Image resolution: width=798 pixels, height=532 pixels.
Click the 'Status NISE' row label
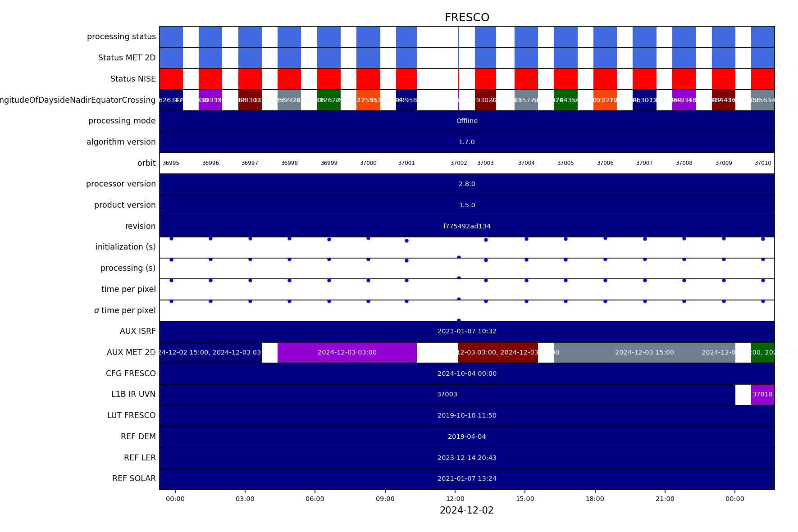coord(133,79)
